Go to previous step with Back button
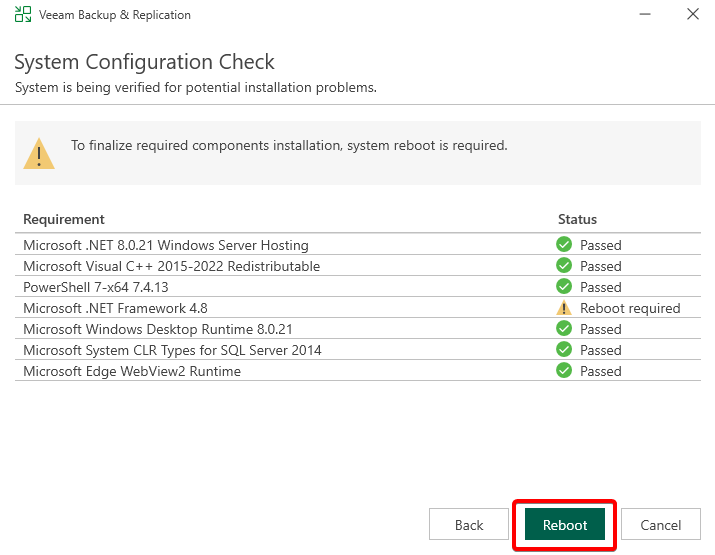Image resolution: width=715 pixels, height=555 pixels. pyautogui.click(x=469, y=525)
